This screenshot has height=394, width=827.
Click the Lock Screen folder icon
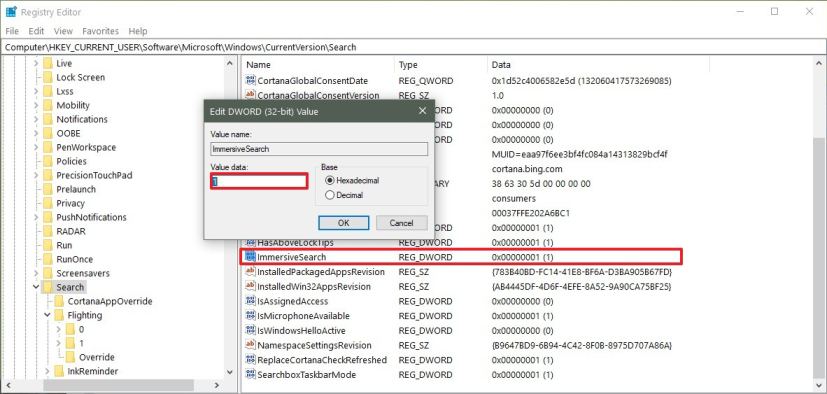(47, 77)
